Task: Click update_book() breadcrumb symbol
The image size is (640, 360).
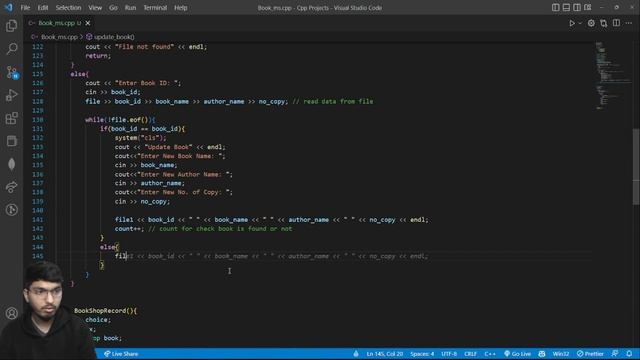Action: [x=114, y=37]
